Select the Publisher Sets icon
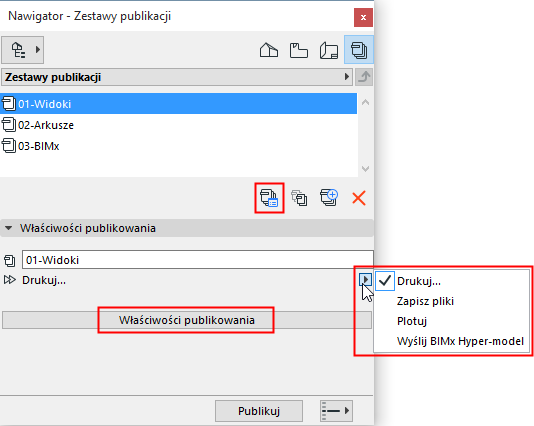534x426 pixels. (359, 50)
